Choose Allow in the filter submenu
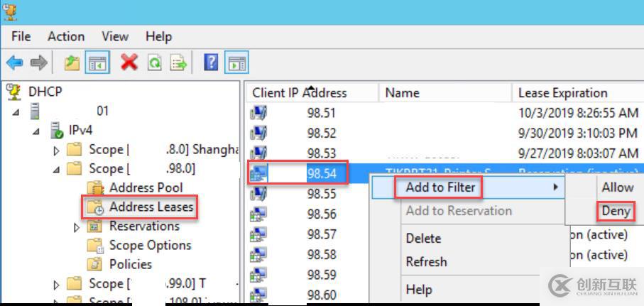This screenshot has height=306, width=644. tap(617, 187)
